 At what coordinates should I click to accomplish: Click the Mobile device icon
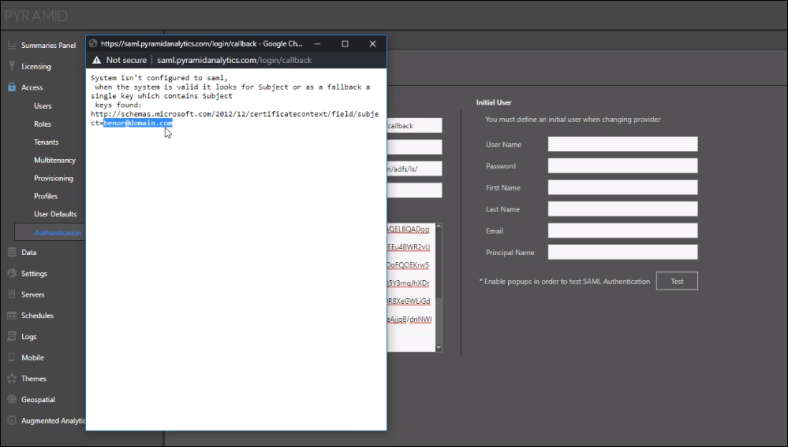click(x=12, y=357)
